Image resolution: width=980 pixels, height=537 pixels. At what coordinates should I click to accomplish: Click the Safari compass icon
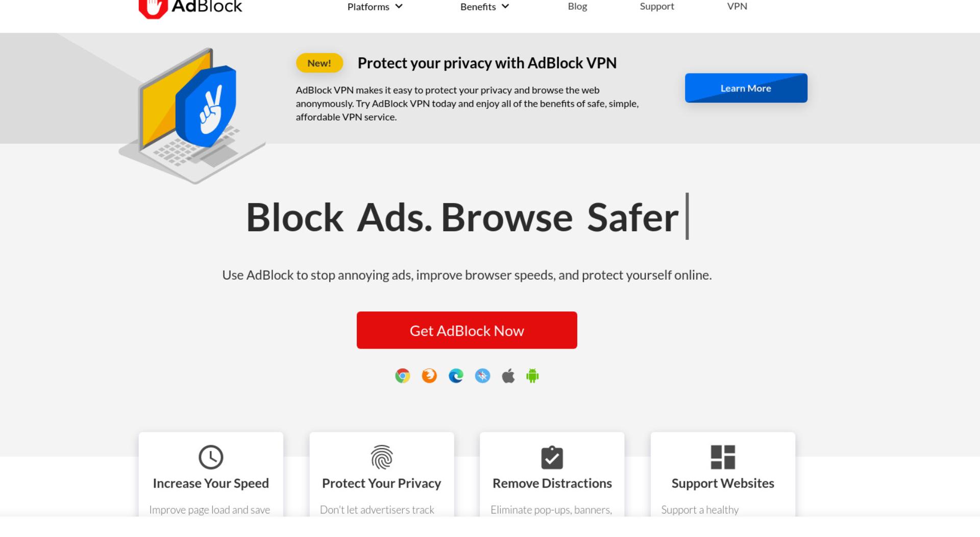click(482, 376)
